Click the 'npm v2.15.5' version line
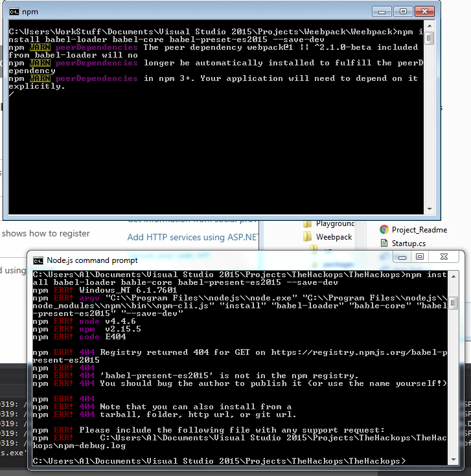 pos(87,329)
